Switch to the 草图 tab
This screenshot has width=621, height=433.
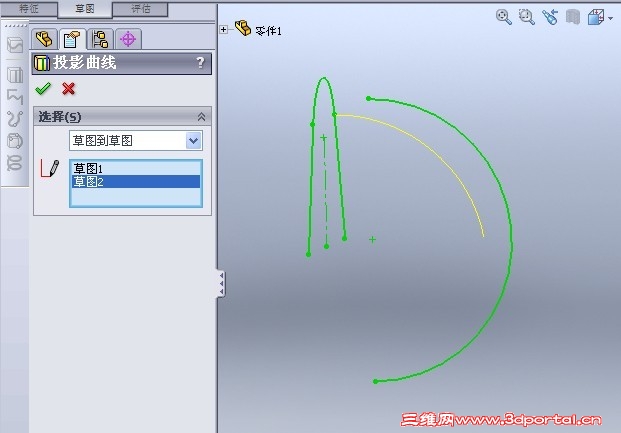(85, 9)
